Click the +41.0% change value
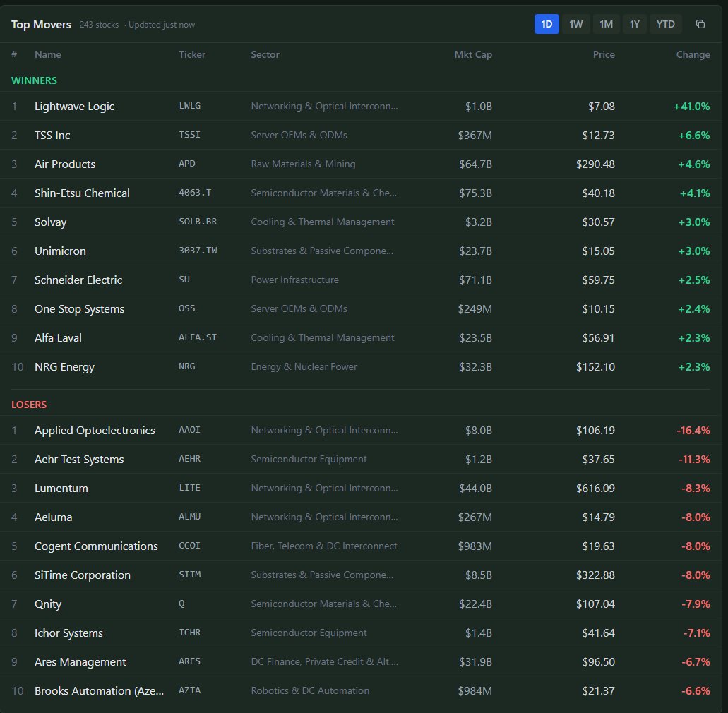 coord(692,107)
